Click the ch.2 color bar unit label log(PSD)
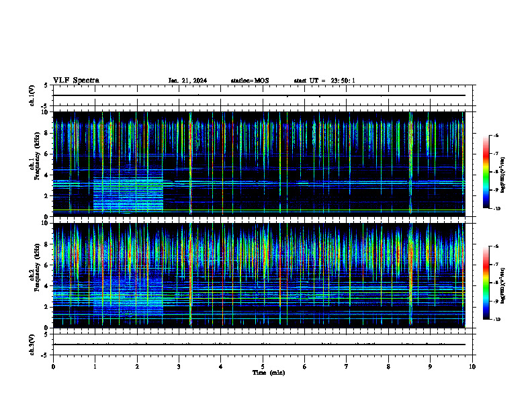Image resolution: width=532 pixels, height=411 pixels. pos(503,285)
